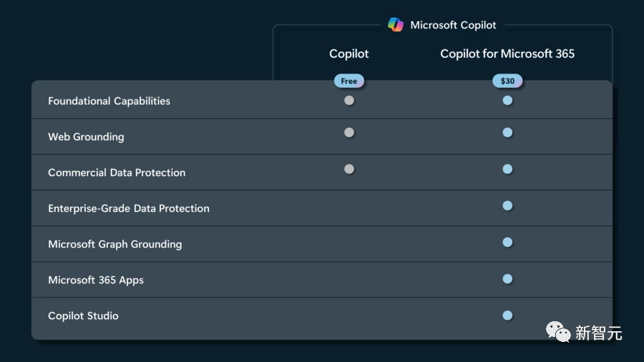Click the Foundational Capabilities row label
Viewport: 644px width, 362px height.
109,101
